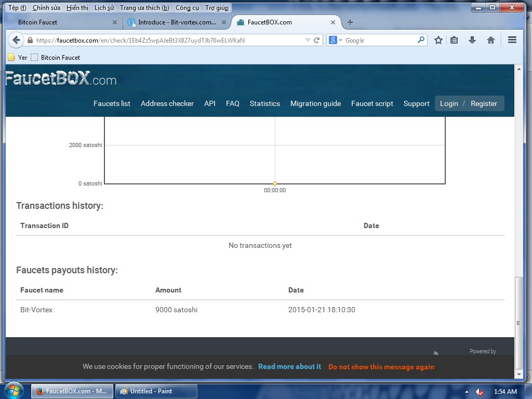Open the Support page
Image resolution: width=532 pixels, height=399 pixels.
(416, 103)
